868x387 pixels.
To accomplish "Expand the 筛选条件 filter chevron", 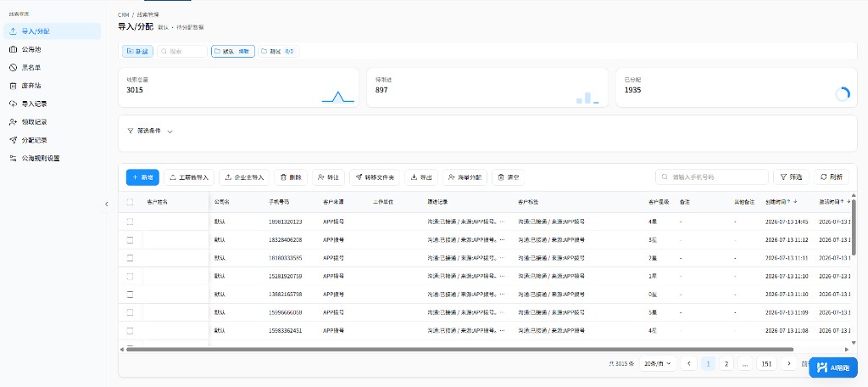I will pyautogui.click(x=170, y=132).
